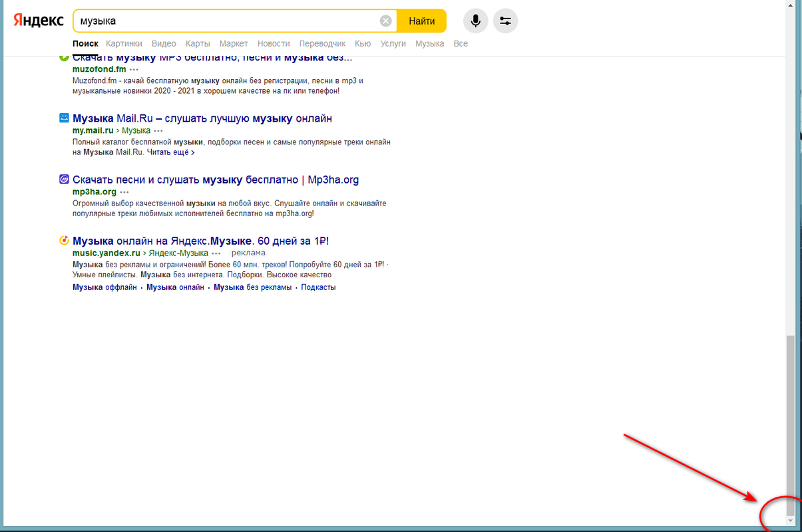Switch to the Картинки tab
802x532 pixels.
point(124,44)
